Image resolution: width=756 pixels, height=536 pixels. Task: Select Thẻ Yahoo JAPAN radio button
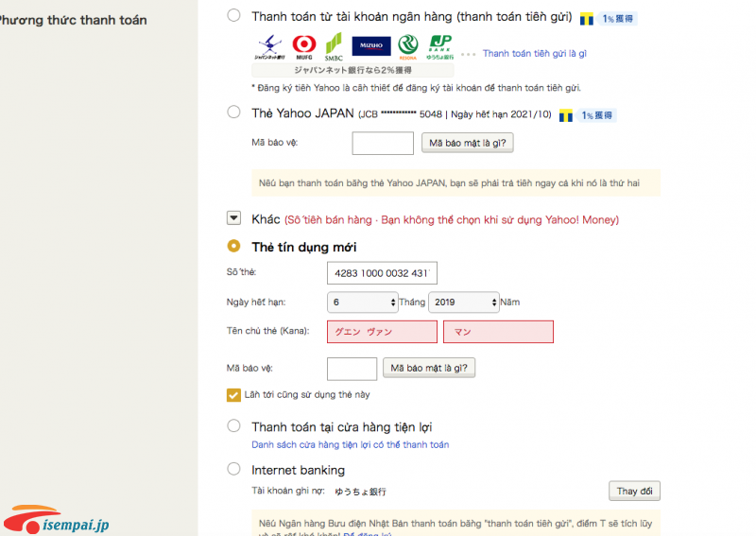coord(233,112)
